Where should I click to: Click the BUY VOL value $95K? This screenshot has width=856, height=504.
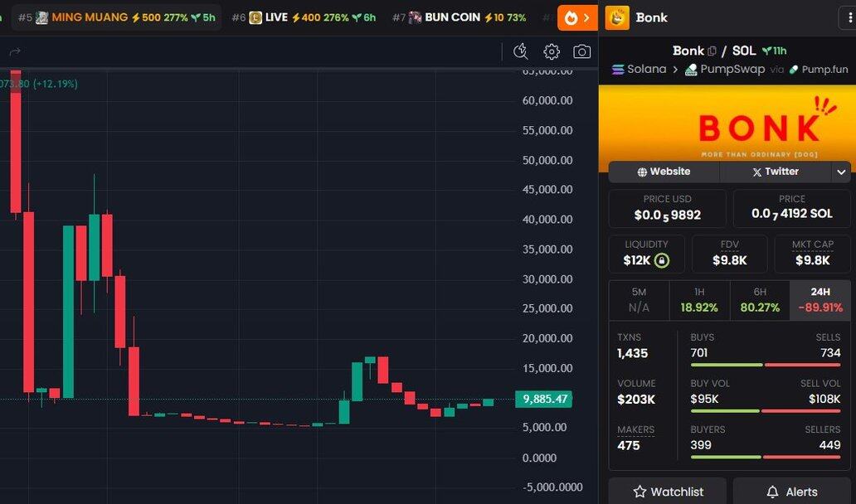coord(705,400)
